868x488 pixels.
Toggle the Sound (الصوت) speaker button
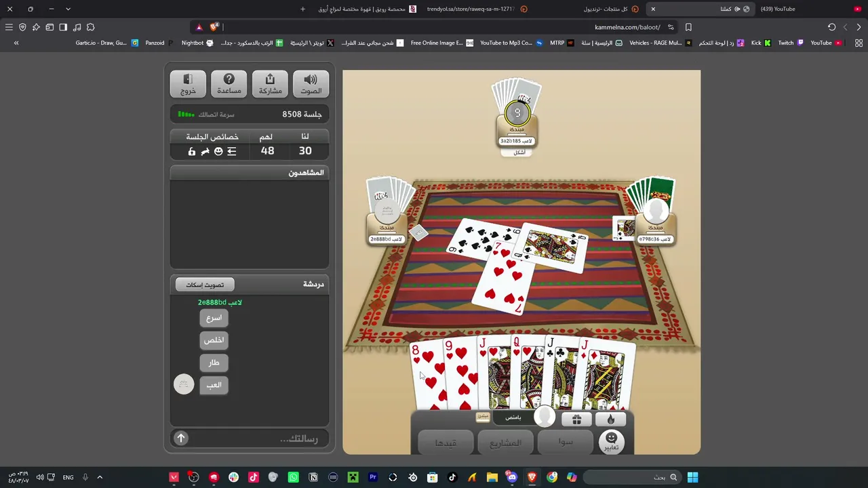click(x=311, y=84)
